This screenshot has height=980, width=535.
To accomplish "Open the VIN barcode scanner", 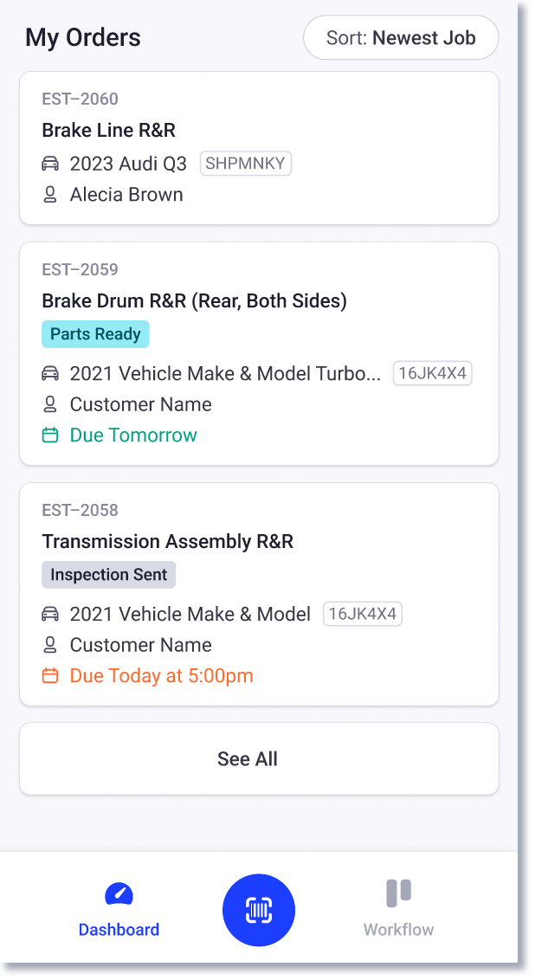I will click(259, 910).
